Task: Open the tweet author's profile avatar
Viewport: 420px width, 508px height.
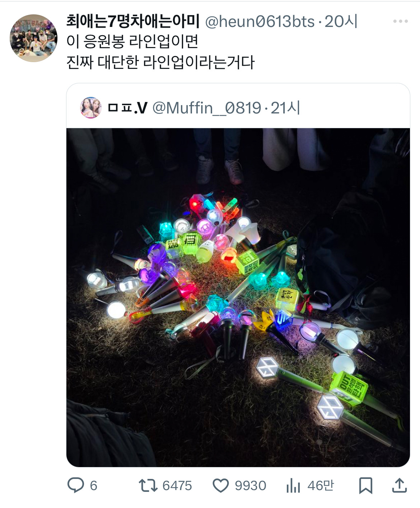Action: [33, 38]
